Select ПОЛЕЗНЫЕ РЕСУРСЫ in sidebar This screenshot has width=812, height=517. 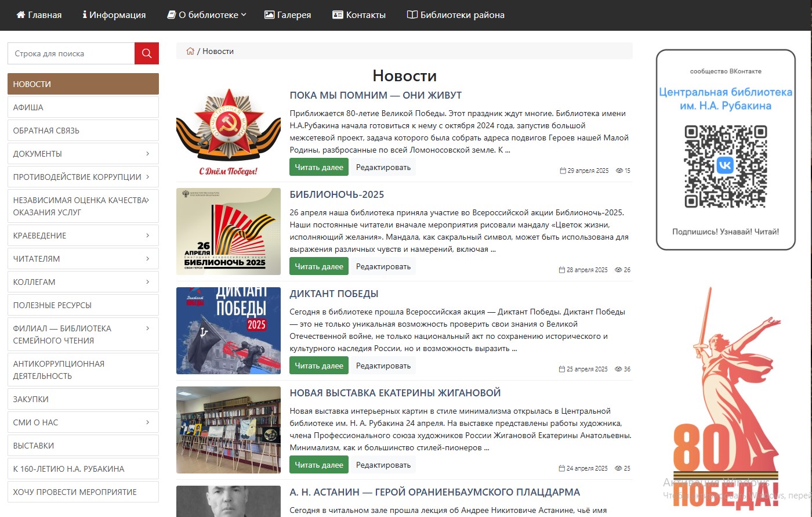point(83,305)
